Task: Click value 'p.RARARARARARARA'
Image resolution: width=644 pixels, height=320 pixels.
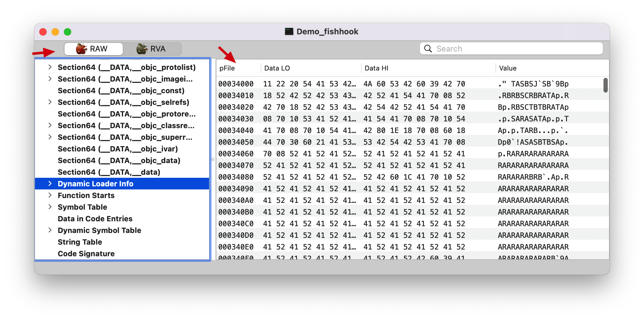Action: (x=533, y=154)
